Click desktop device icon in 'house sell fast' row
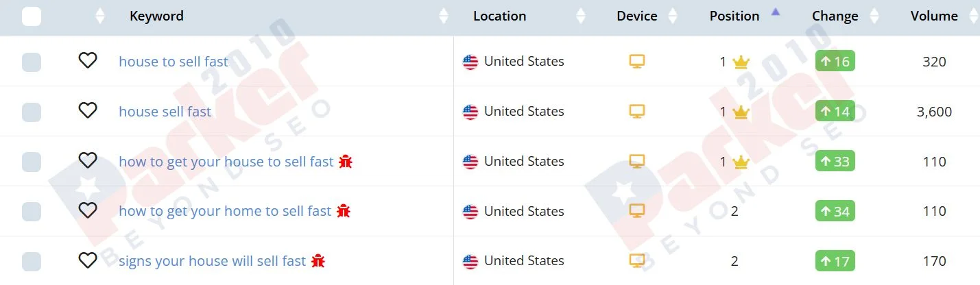Screen dimensions: 980x285 click(637, 112)
